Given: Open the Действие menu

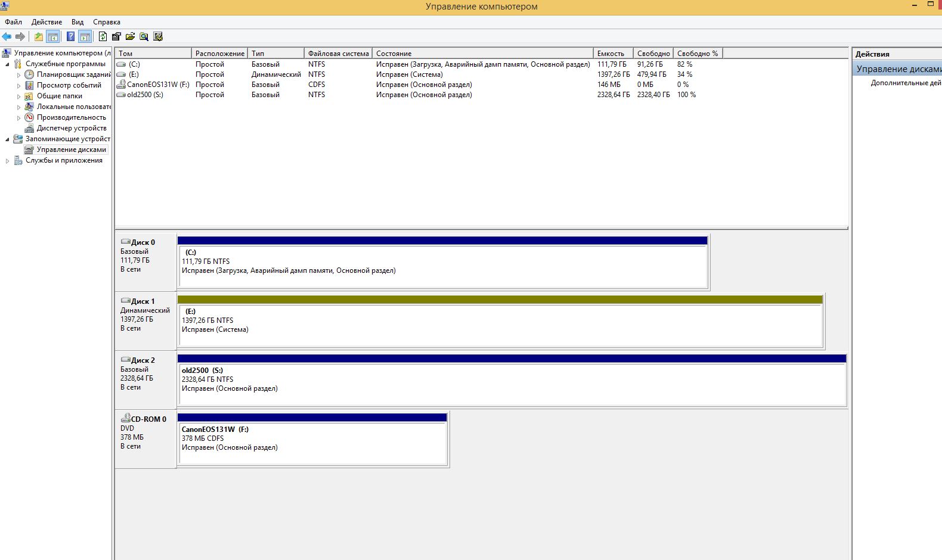Looking at the screenshot, I should (x=47, y=22).
